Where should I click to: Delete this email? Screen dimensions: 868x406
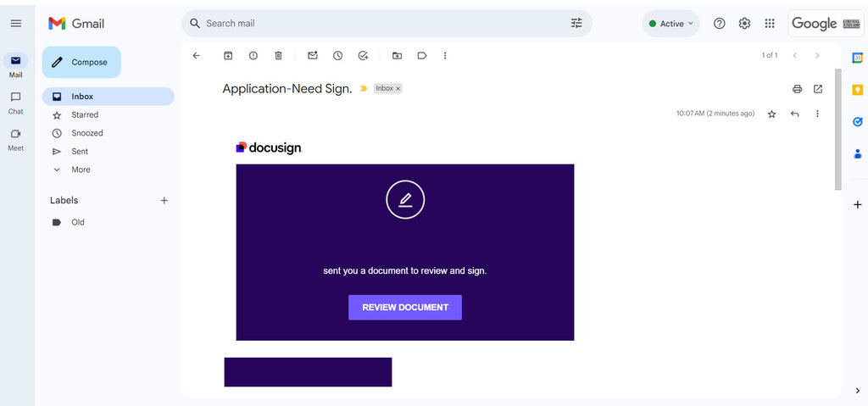[x=278, y=55]
